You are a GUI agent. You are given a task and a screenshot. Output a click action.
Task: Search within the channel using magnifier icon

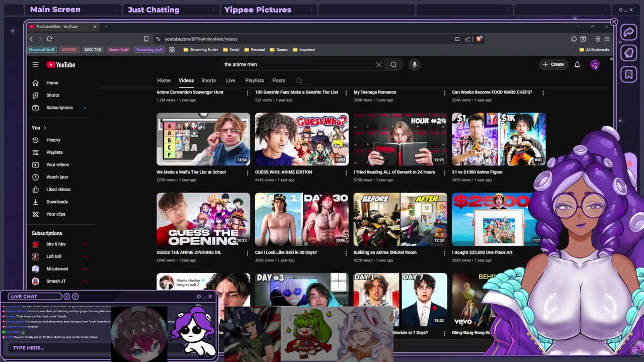point(299,80)
